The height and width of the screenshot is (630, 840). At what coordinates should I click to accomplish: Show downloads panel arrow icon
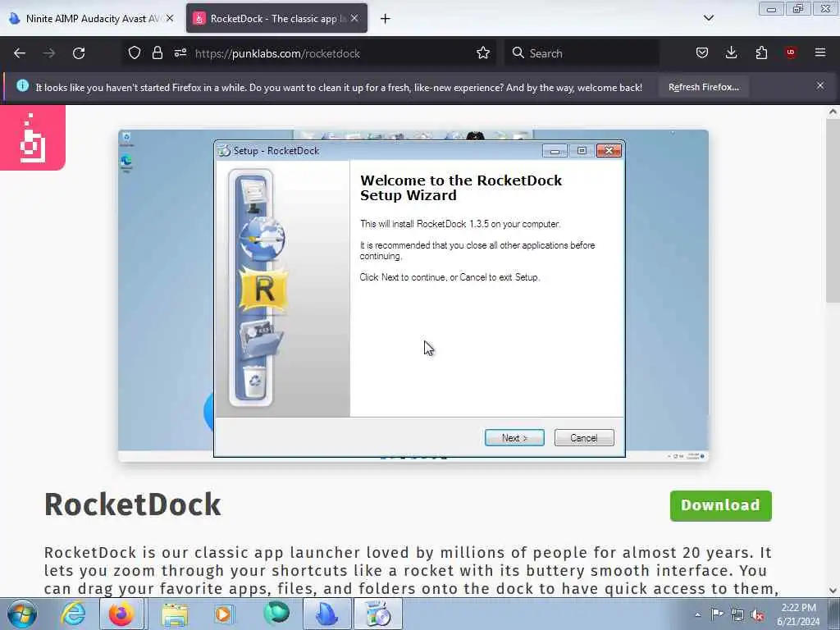(731, 52)
